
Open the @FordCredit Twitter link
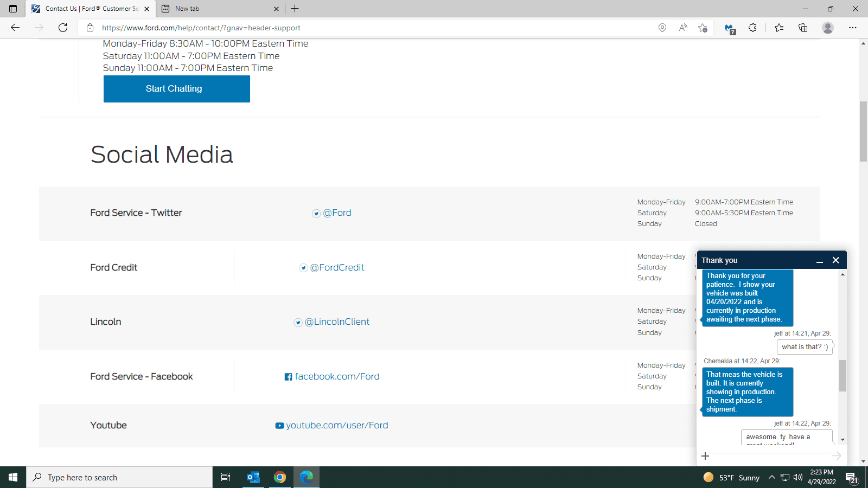tap(337, 268)
